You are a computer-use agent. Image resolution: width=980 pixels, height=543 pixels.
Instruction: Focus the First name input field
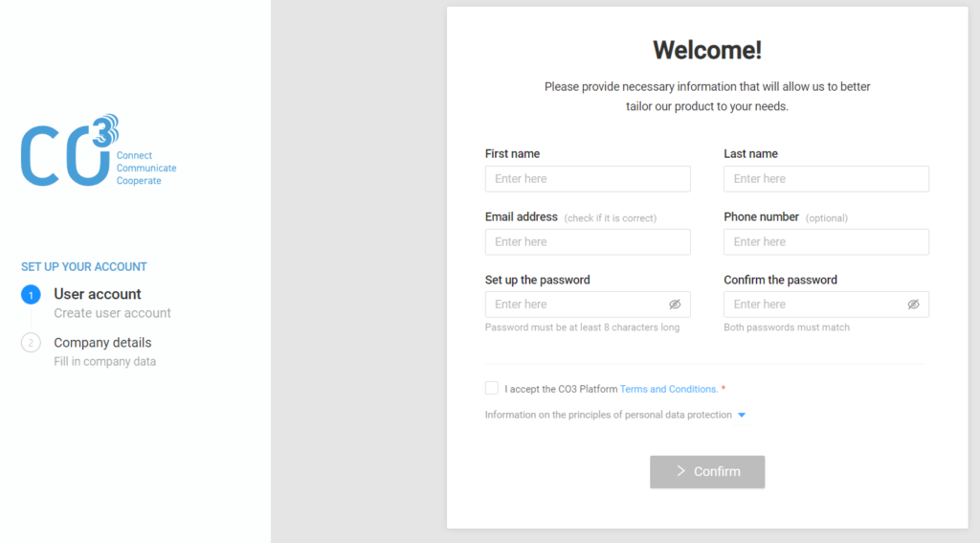coord(588,179)
